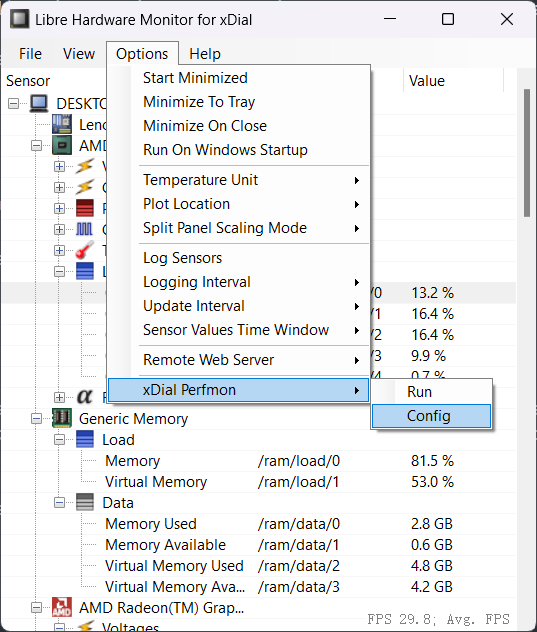Open Sensor Values Time Window submenu
Image resolution: width=537 pixels, height=632 pixels.
(x=239, y=330)
